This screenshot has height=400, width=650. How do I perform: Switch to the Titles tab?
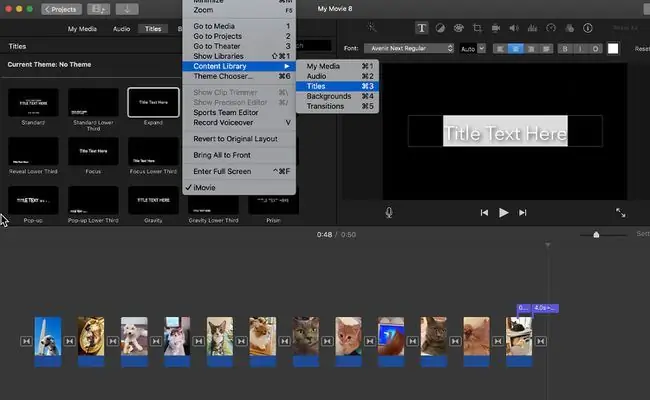coord(153,29)
